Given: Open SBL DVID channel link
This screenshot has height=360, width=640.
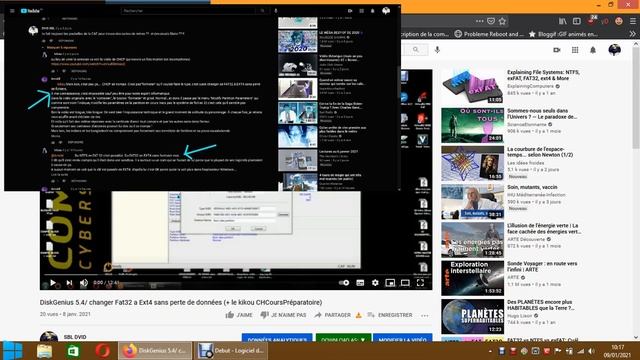Looking at the screenshot, I should 75,337.
